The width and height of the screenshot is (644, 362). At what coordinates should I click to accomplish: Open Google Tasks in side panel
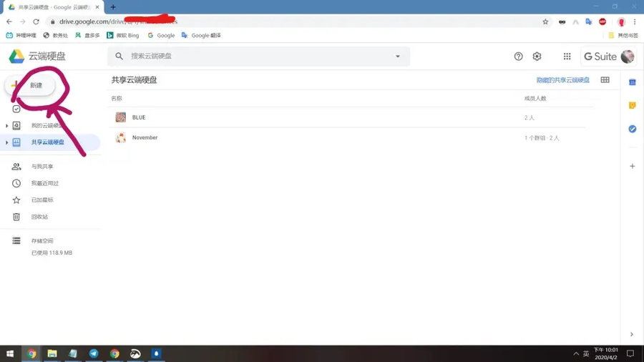coord(632,129)
